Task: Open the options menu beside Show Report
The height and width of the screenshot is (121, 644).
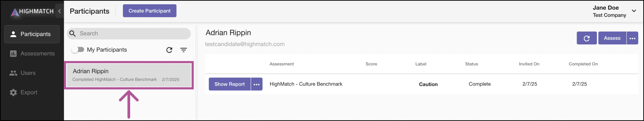Action: point(257,84)
